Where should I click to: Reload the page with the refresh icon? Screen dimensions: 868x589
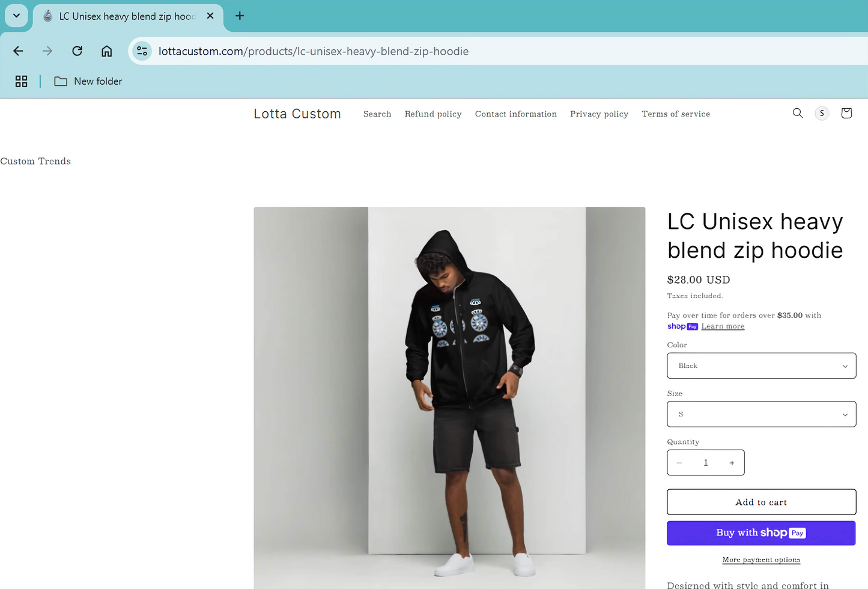pos(77,51)
